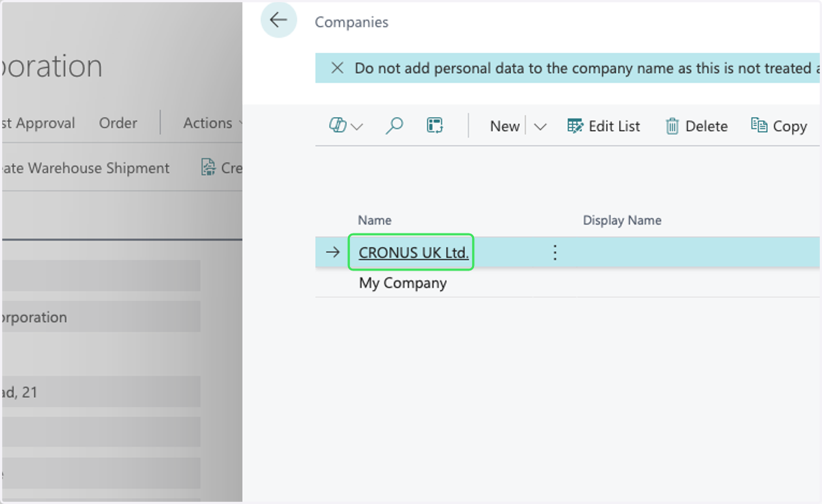Image resolution: width=822 pixels, height=504 pixels.
Task: Click the row selector arrow for CRONUS
Action: pos(332,253)
